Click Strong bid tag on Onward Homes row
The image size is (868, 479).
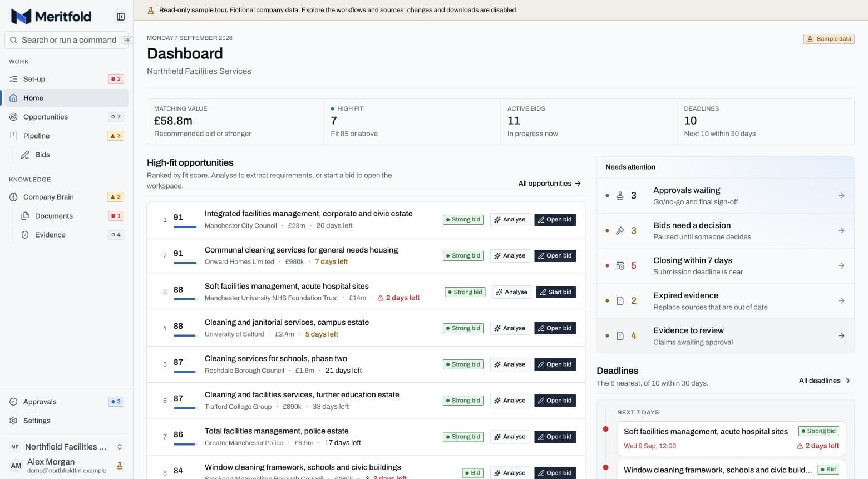463,256
